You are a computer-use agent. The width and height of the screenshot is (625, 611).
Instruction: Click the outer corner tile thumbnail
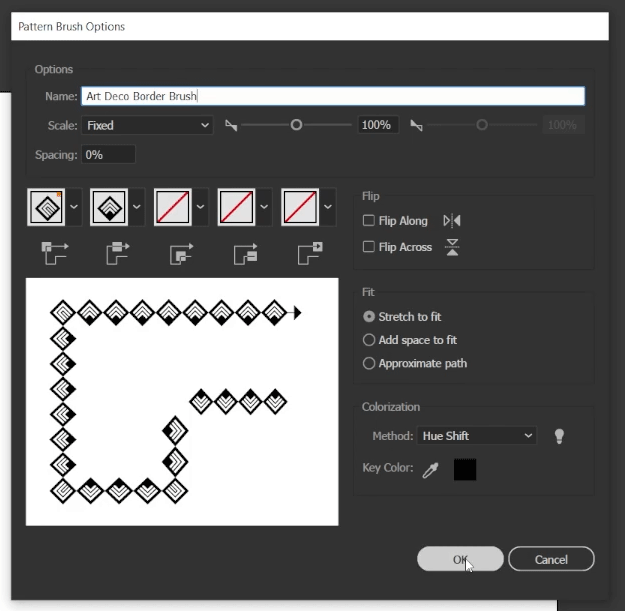pyautogui.click(x=48, y=207)
